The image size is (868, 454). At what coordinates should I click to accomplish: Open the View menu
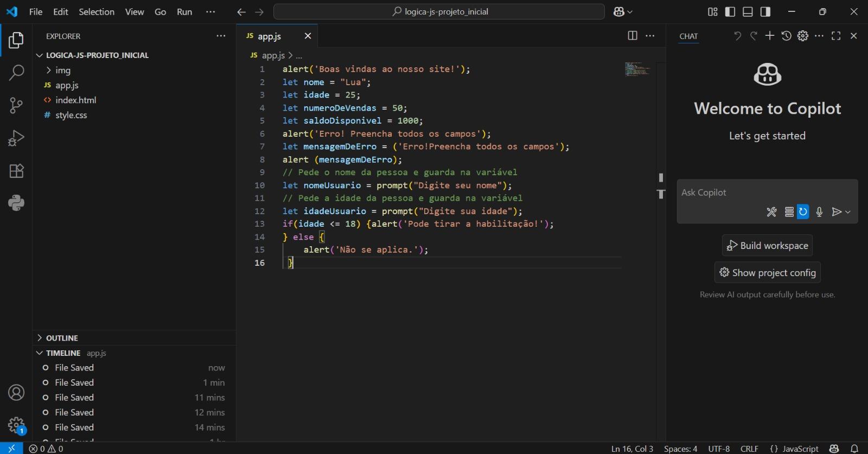[135, 12]
